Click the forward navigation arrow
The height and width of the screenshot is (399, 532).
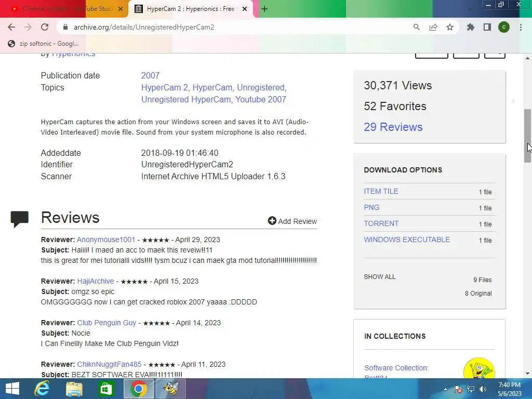28,27
